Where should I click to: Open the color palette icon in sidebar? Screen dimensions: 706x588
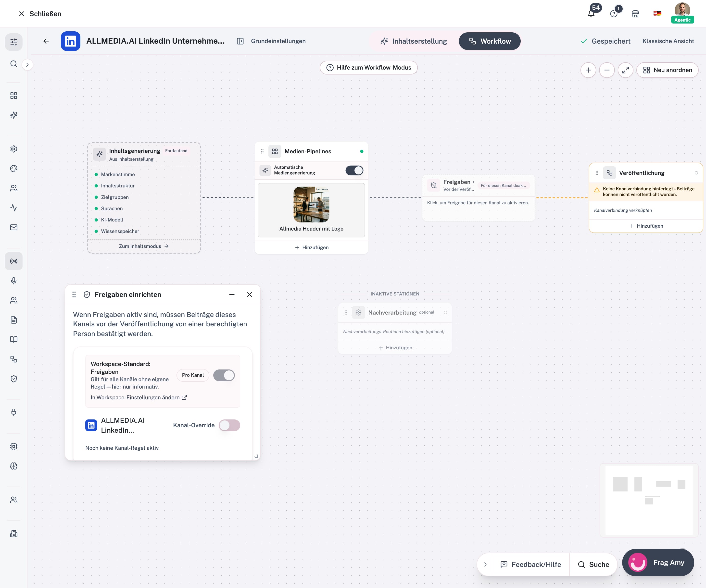14,169
